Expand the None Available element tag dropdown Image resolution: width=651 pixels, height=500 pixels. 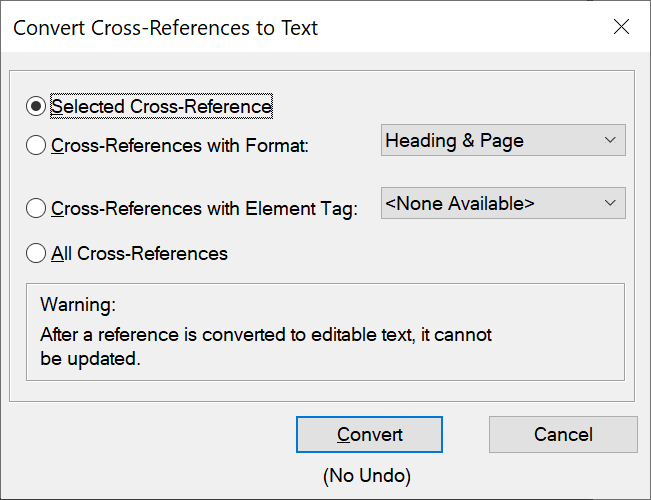503,203
